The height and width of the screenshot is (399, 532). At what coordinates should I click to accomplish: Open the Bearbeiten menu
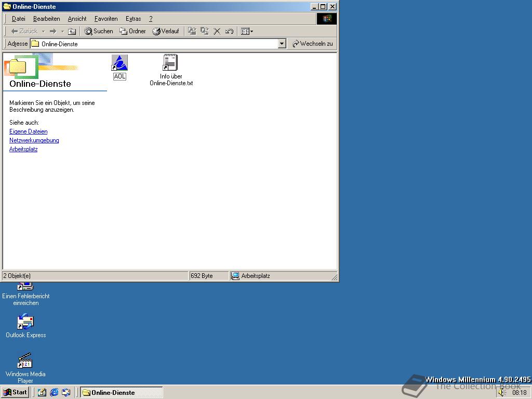pyautogui.click(x=46, y=19)
